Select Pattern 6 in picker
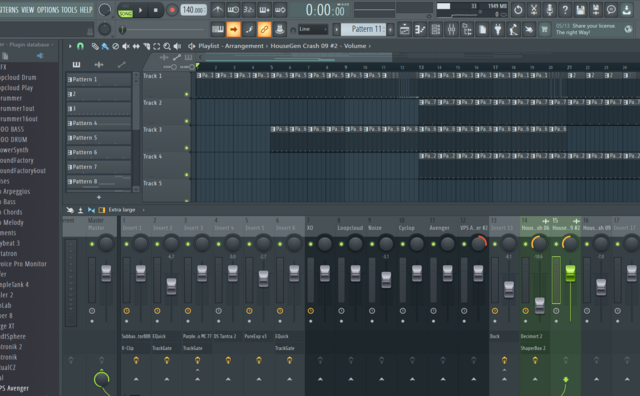This screenshot has height=396, width=640. (98, 152)
